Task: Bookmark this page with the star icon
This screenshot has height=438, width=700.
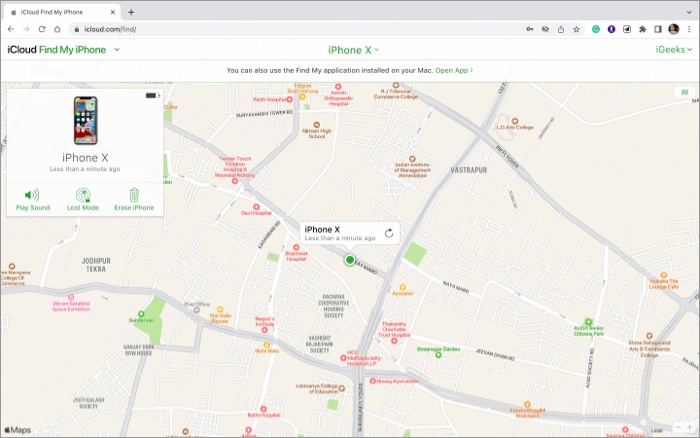Action: click(x=577, y=29)
